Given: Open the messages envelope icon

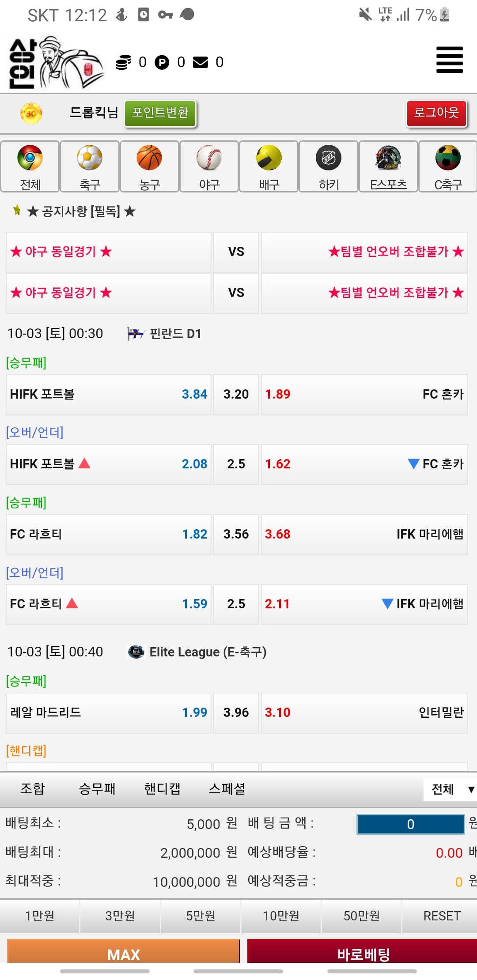Looking at the screenshot, I should click(x=201, y=62).
